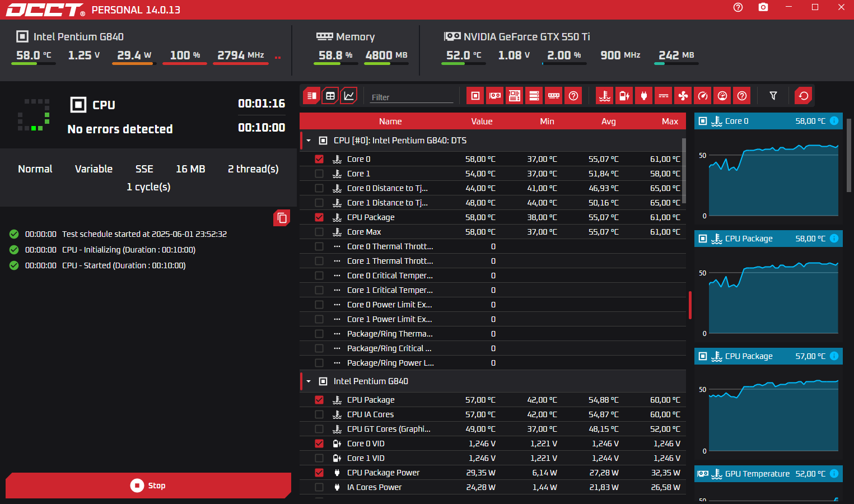Toggle the storage sensor filter icon
The width and height of the screenshot is (854, 504).
(534, 96)
